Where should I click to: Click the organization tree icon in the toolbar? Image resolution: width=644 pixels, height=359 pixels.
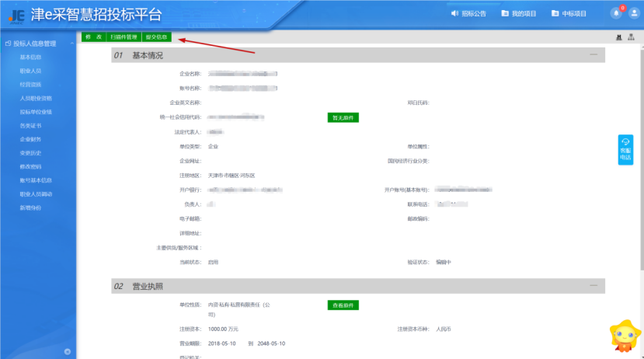click(x=630, y=37)
